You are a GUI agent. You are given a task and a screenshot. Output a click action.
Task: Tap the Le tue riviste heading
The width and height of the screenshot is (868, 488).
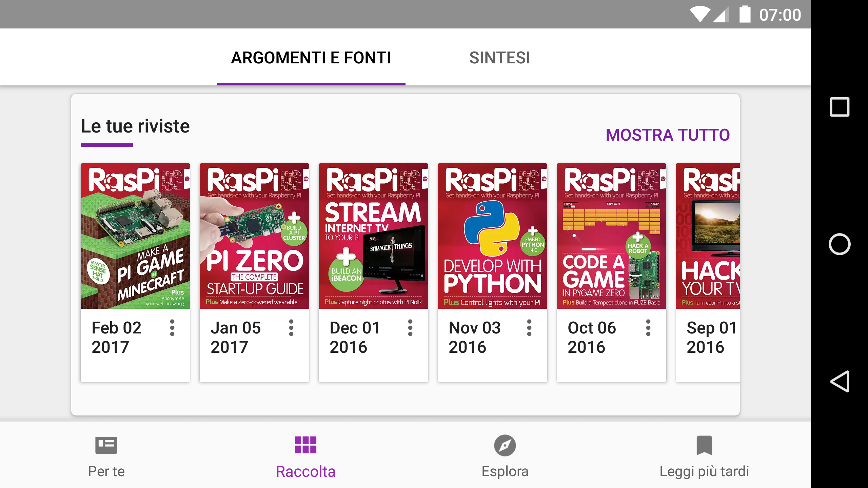tap(135, 126)
